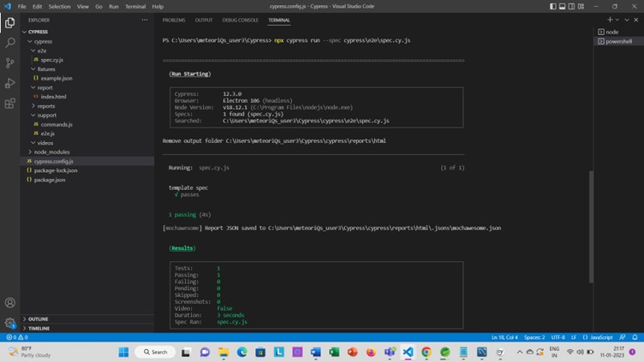
Task: Open the Source Control view
Action: (x=10, y=62)
